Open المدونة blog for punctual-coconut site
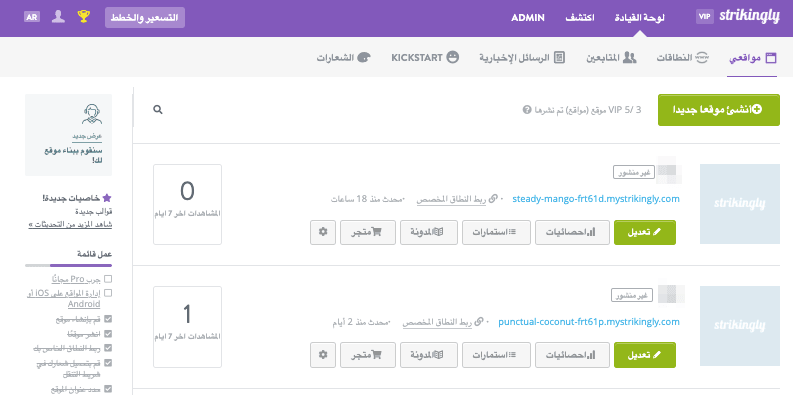The image size is (793, 395). pos(429,355)
